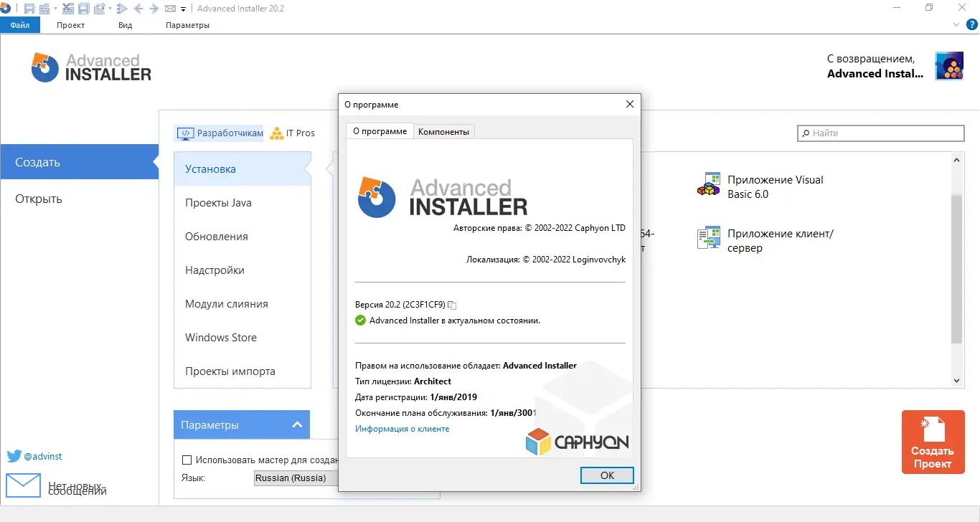980x522 pixels.
Task: Open the Вид menu
Action: 125,25
